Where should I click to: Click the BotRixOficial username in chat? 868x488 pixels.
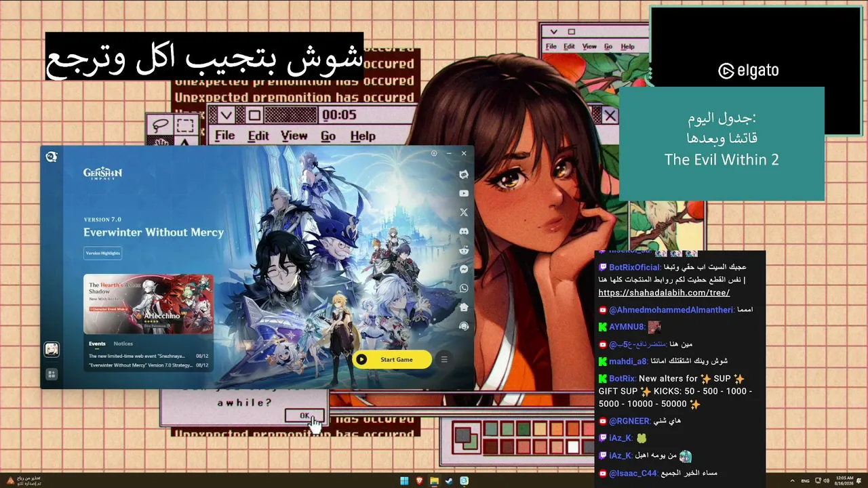(x=634, y=267)
